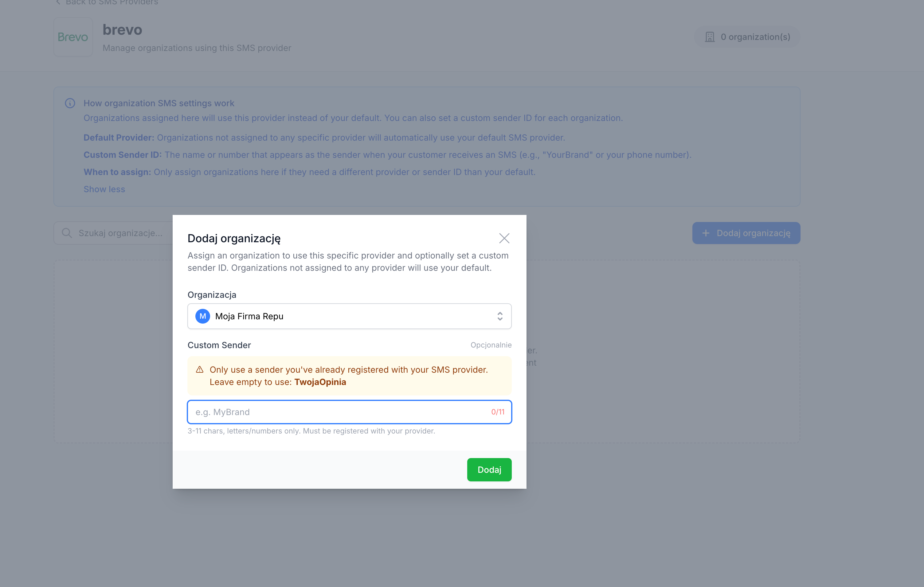Click the search magnifier icon

[x=67, y=233]
